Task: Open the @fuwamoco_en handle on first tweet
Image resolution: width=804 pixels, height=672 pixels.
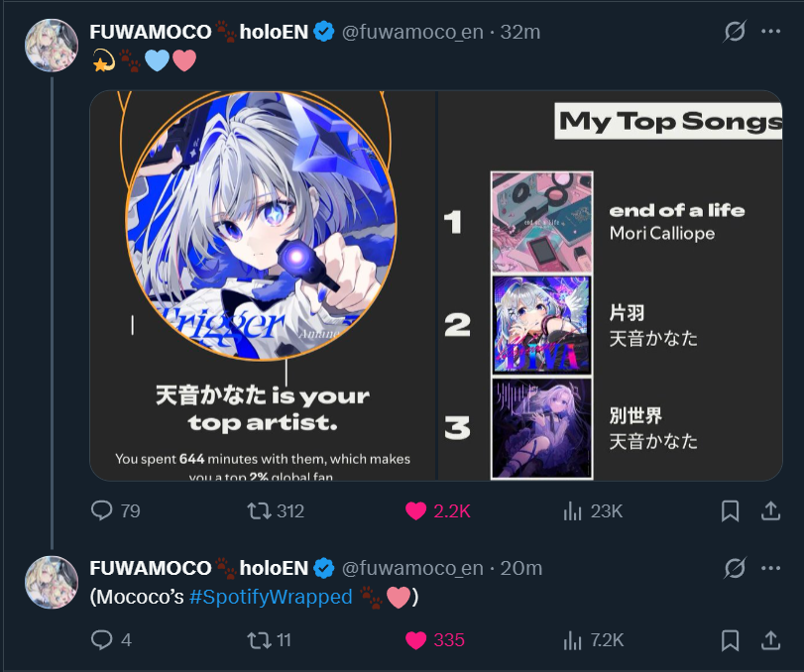Action: [x=412, y=33]
